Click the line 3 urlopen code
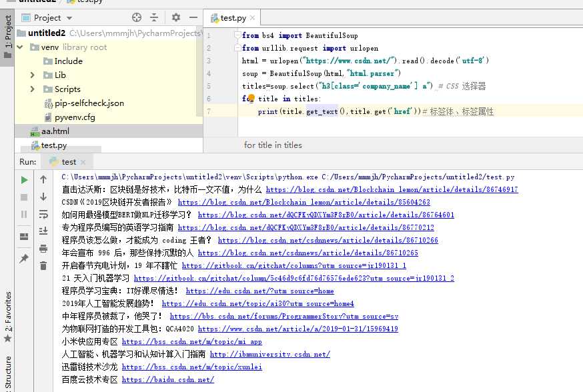583x392 pixels. [x=365, y=61]
